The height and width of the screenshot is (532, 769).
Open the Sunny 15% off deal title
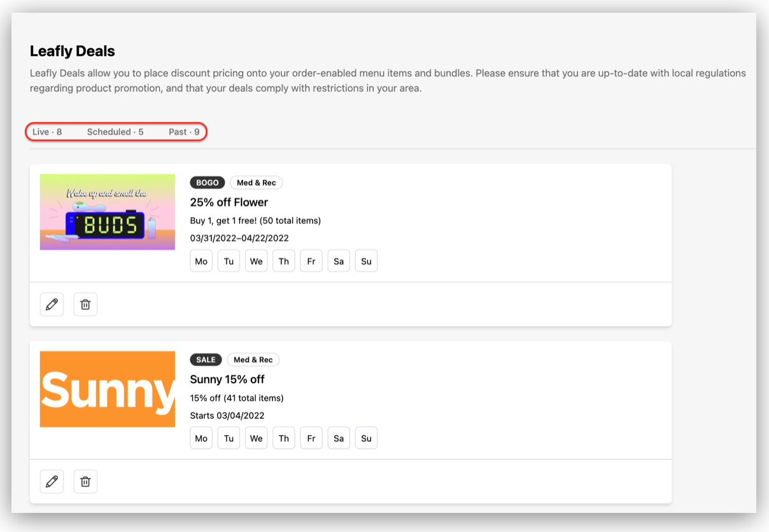(x=227, y=379)
